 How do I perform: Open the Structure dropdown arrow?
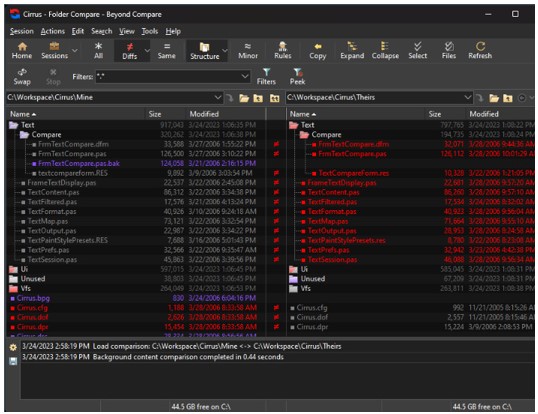point(225,51)
